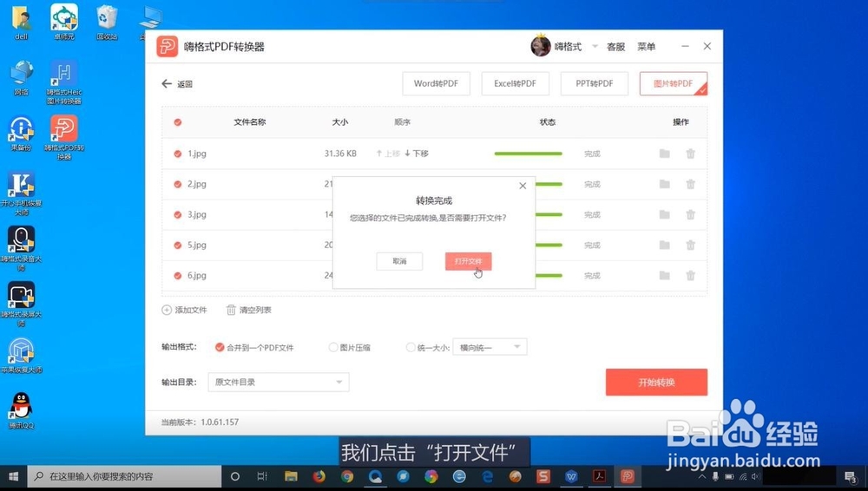Image resolution: width=868 pixels, height=491 pixels.
Task: Click the taskbar search box
Action: click(124, 476)
